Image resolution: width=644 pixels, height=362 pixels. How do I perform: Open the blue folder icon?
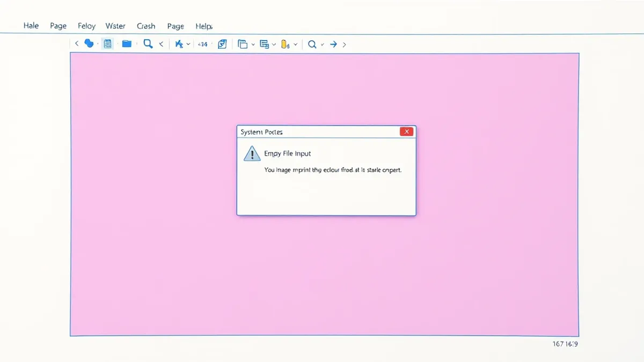point(127,44)
